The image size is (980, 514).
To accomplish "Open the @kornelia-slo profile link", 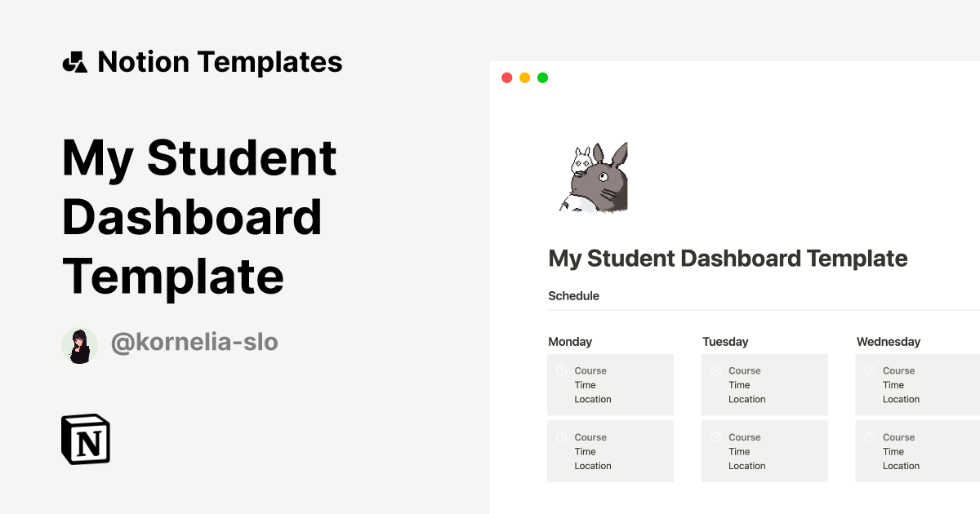I will pyautogui.click(x=194, y=343).
